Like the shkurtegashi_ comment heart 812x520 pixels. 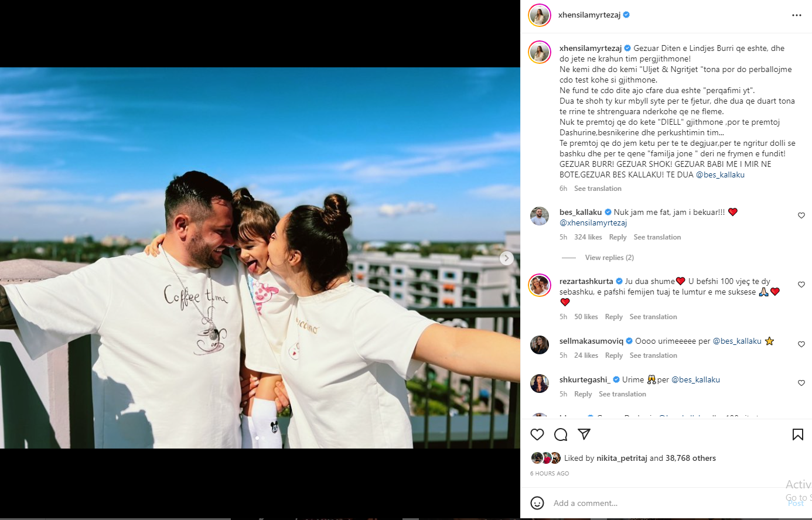[801, 383]
